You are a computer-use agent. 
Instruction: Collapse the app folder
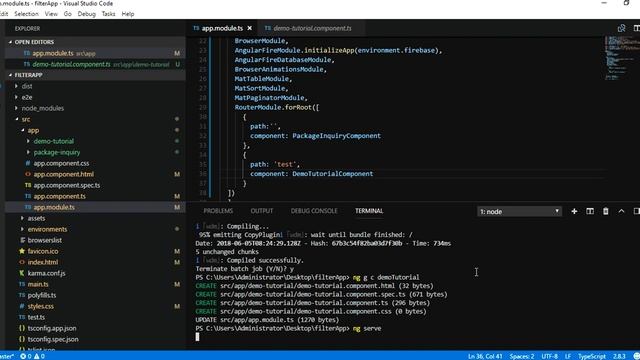pyautogui.click(x=33, y=130)
